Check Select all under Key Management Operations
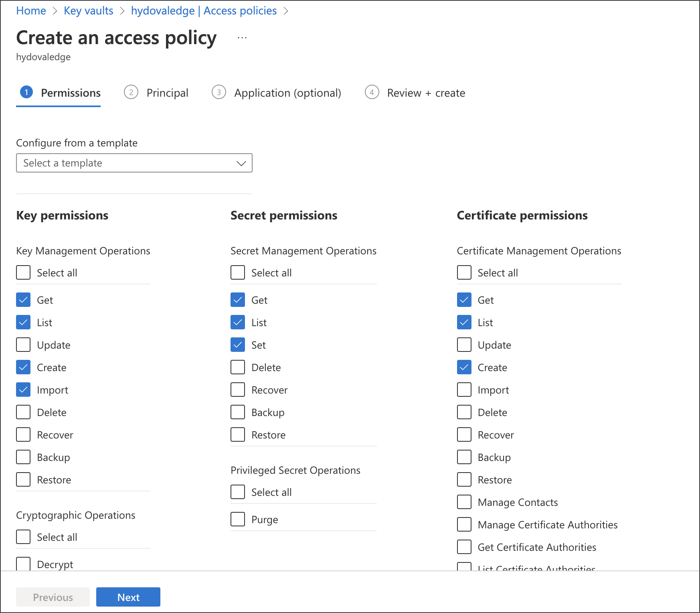The image size is (700, 613). pos(23,272)
